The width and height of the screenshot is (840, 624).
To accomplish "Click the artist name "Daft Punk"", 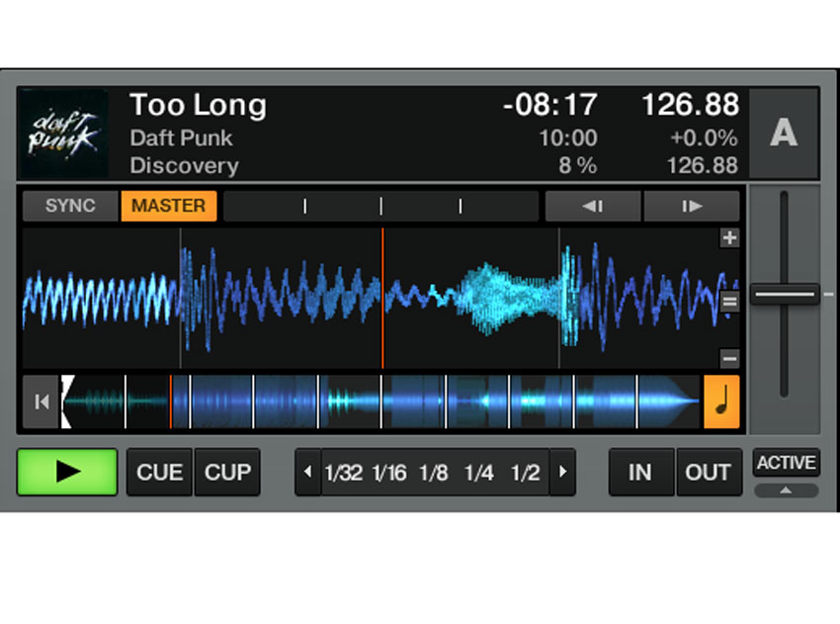I will (x=181, y=138).
